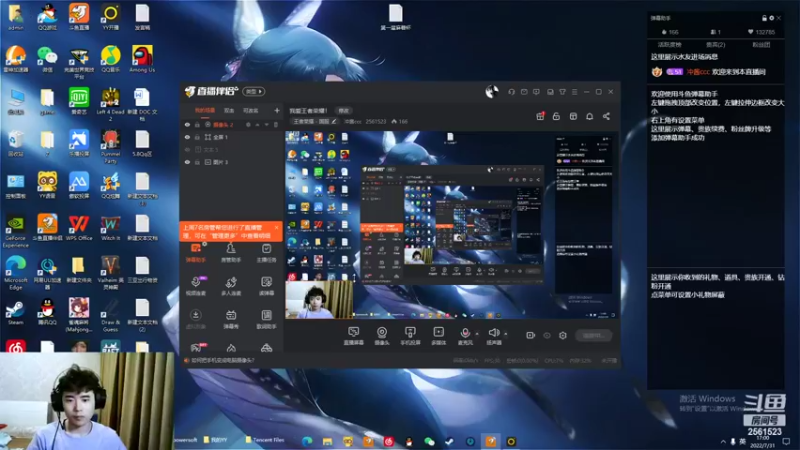Open the user avatar in title bar
The width and height of the screenshot is (800, 450).
[492, 92]
